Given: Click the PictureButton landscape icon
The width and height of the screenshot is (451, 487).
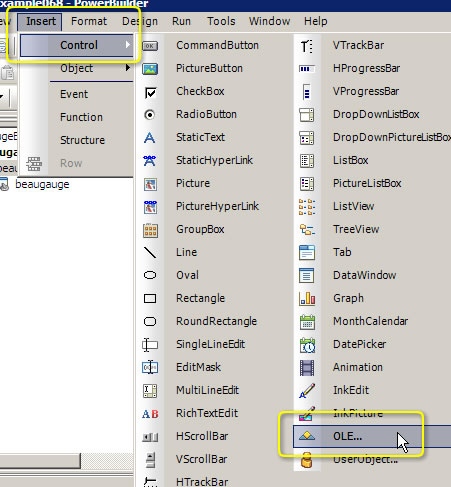Looking at the screenshot, I should (x=150, y=69).
